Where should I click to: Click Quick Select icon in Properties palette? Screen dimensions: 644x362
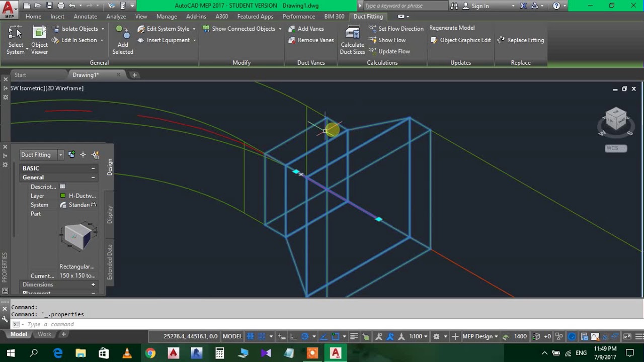pyautogui.click(x=96, y=155)
